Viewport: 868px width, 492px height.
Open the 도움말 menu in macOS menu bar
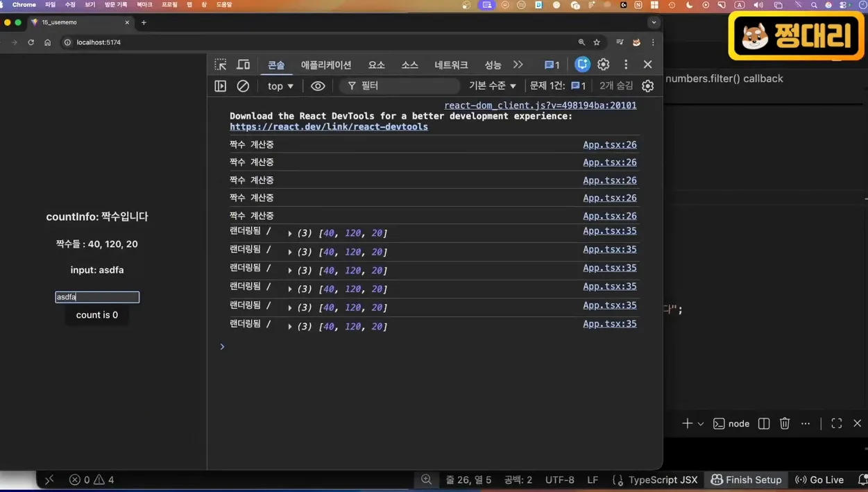(224, 5)
